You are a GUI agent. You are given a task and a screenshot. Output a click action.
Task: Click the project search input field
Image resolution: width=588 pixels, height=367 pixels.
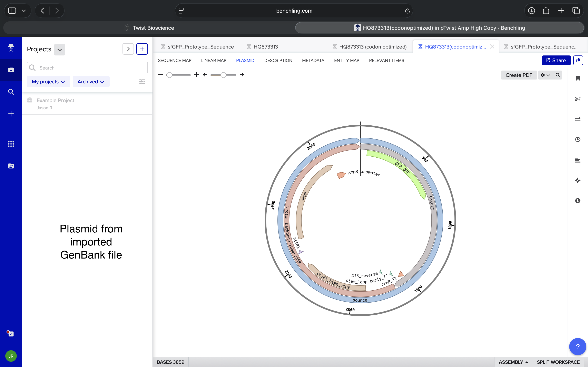click(x=87, y=67)
